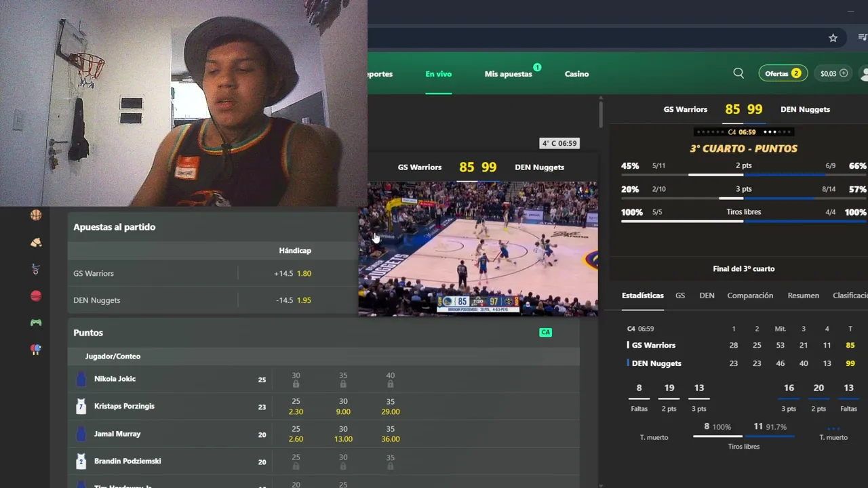Click GS Warriors row in scoreboard table
Screen dimensions: 868x488
(743, 345)
